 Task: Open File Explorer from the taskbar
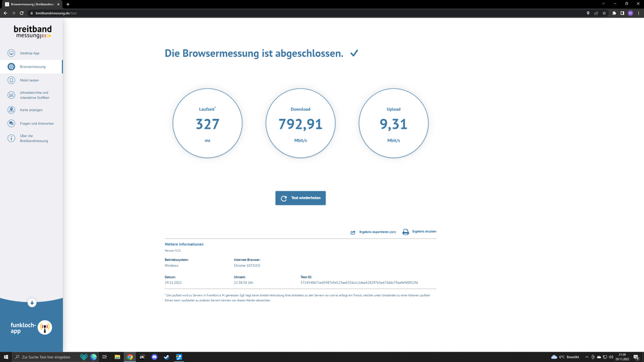(x=117, y=357)
